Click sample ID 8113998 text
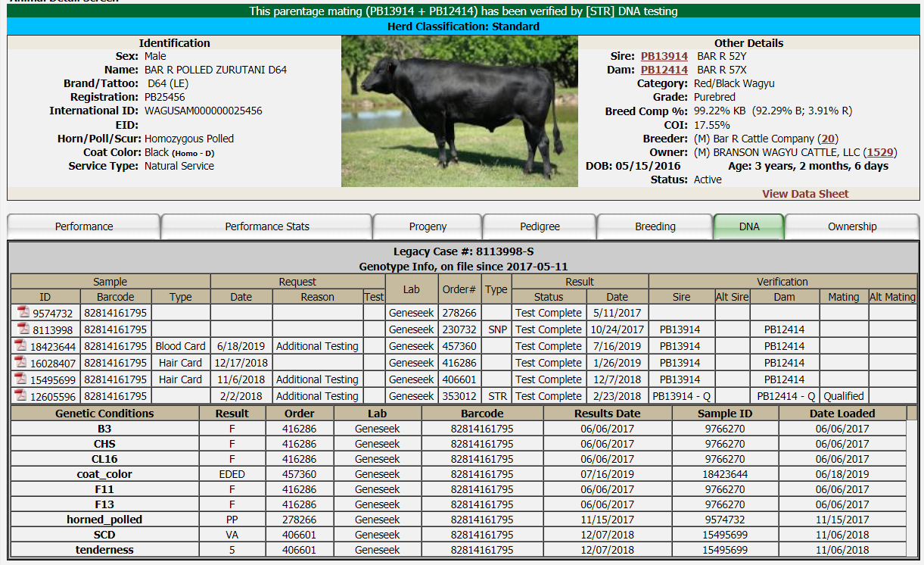Viewport: 924px width, 565px height. click(x=53, y=330)
